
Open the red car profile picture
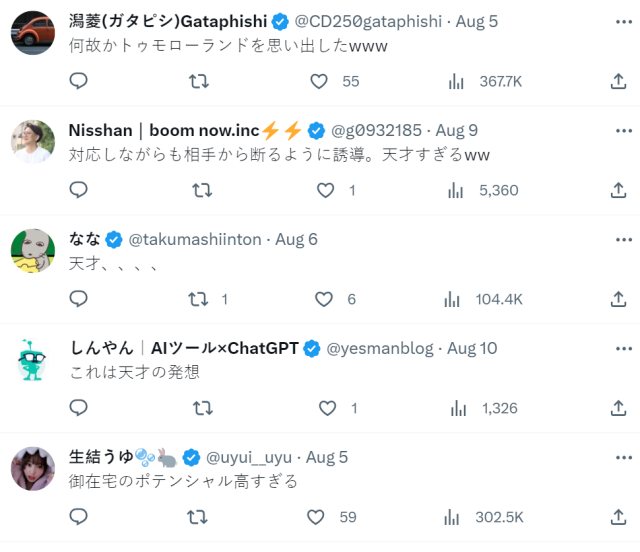coord(32,32)
